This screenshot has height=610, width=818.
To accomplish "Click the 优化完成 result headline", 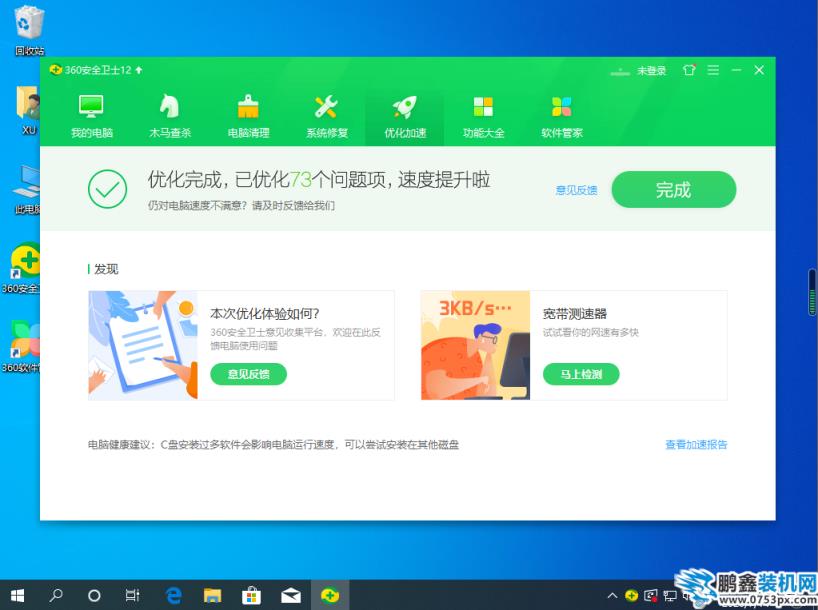I will (x=319, y=180).
